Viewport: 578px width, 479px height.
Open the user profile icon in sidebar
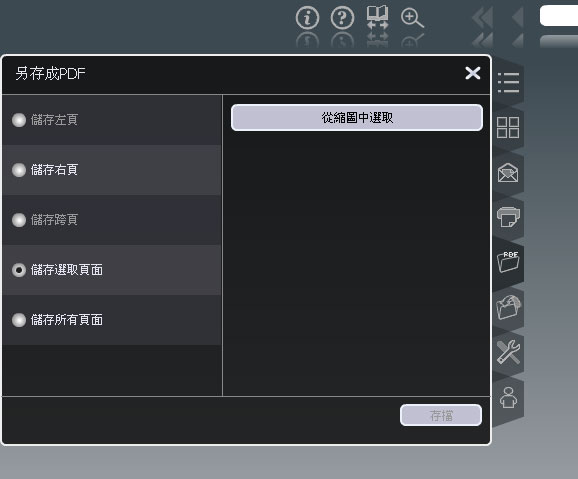[508, 398]
